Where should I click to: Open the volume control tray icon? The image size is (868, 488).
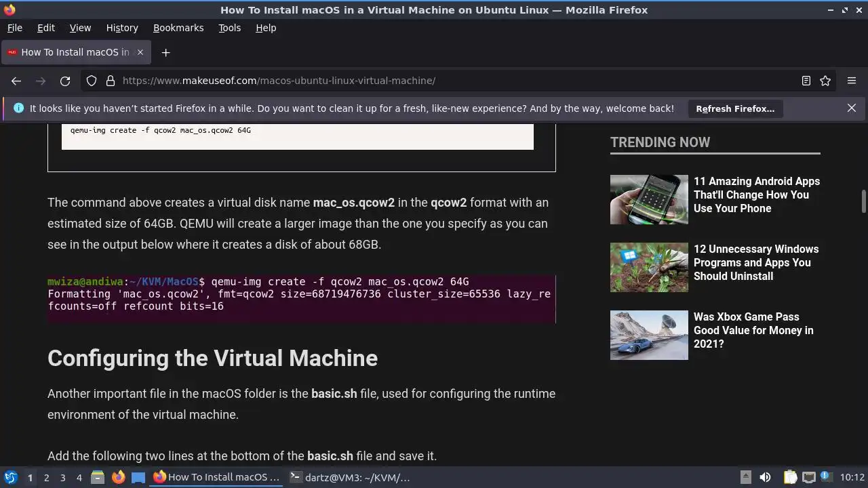[765, 477]
